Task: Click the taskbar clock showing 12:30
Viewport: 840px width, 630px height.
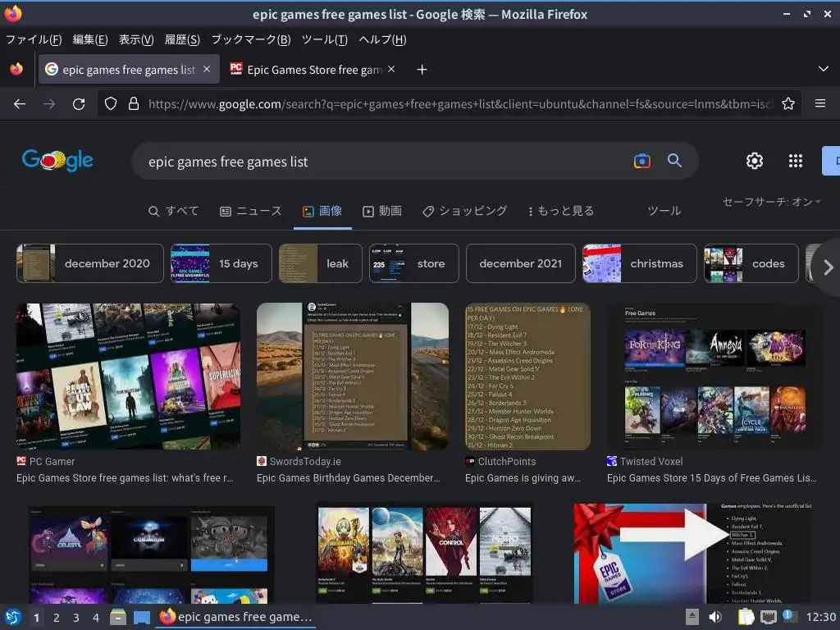Action: point(821,617)
